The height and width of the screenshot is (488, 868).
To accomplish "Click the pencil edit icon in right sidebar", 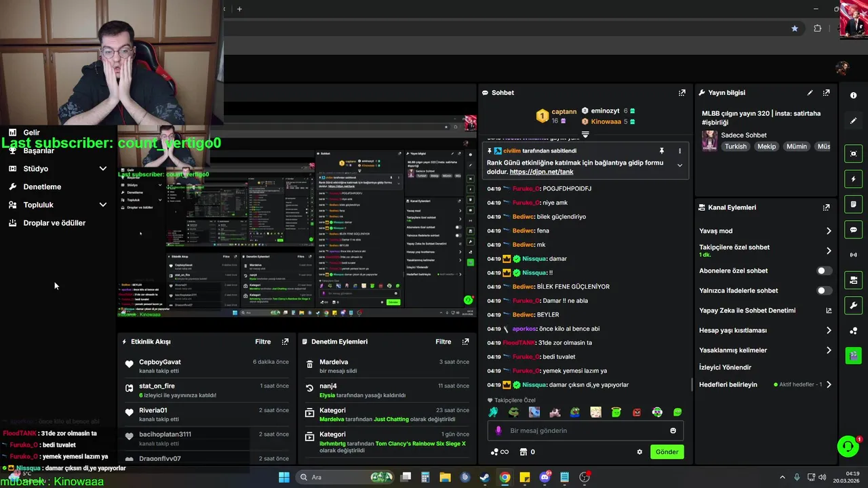I will point(853,121).
